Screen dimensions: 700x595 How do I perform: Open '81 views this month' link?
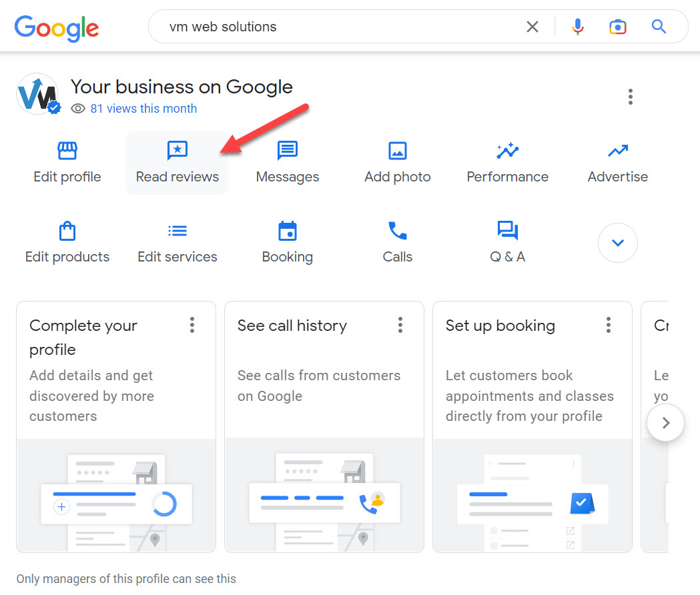(143, 109)
